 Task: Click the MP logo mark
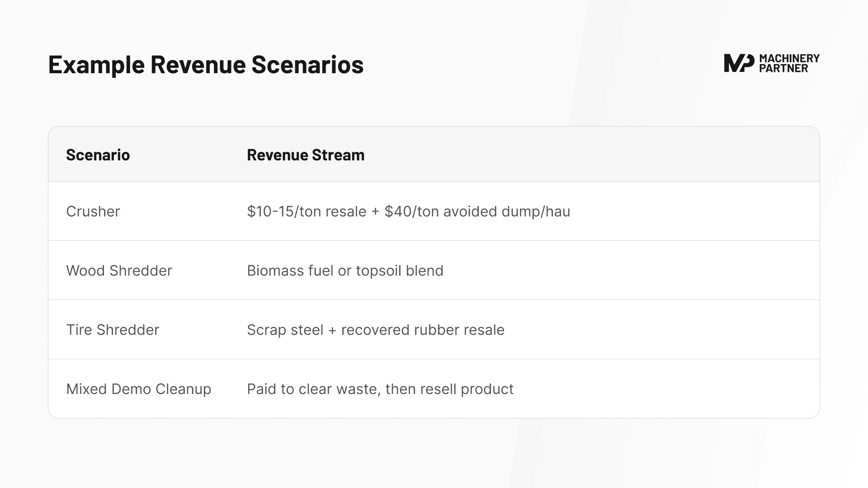(740, 62)
